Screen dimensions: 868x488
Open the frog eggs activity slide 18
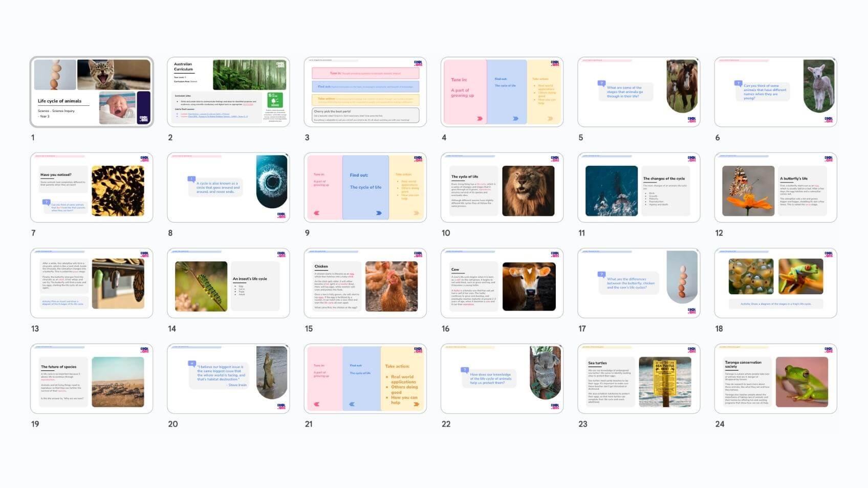[x=775, y=283]
